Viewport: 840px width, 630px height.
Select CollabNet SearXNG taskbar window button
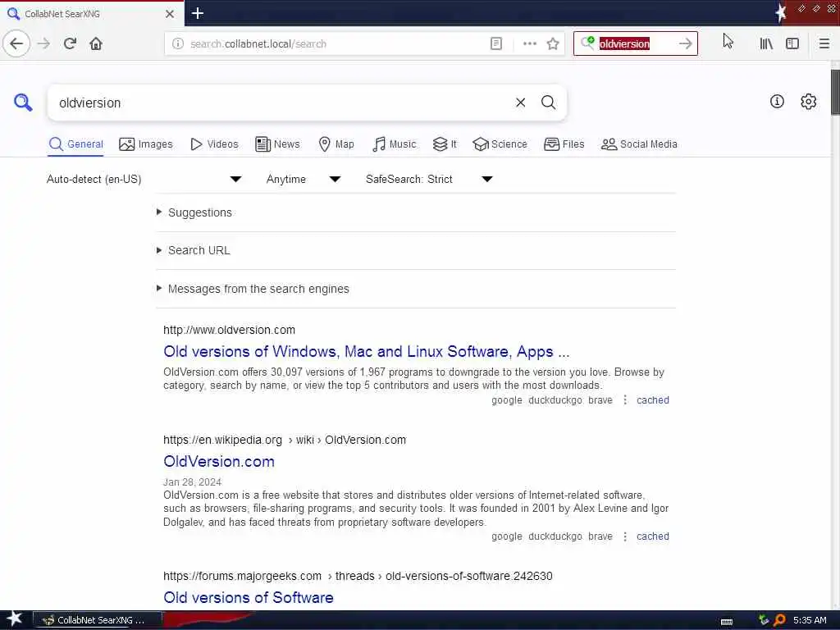click(x=98, y=620)
